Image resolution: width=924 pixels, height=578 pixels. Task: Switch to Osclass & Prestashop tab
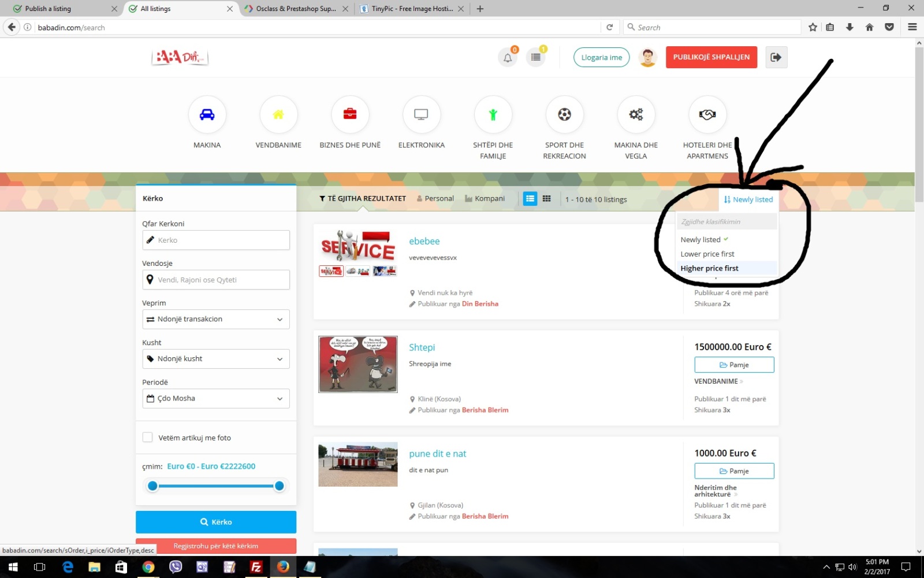click(x=296, y=9)
